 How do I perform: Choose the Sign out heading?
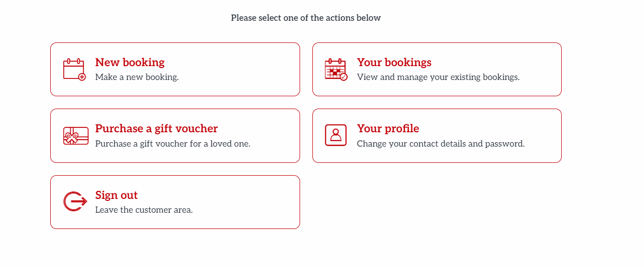[116, 195]
